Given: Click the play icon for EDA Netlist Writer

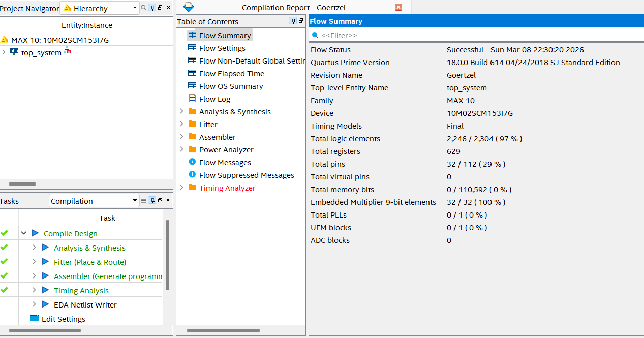Looking at the screenshot, I should pyautogui.click(x=45, y=304).
